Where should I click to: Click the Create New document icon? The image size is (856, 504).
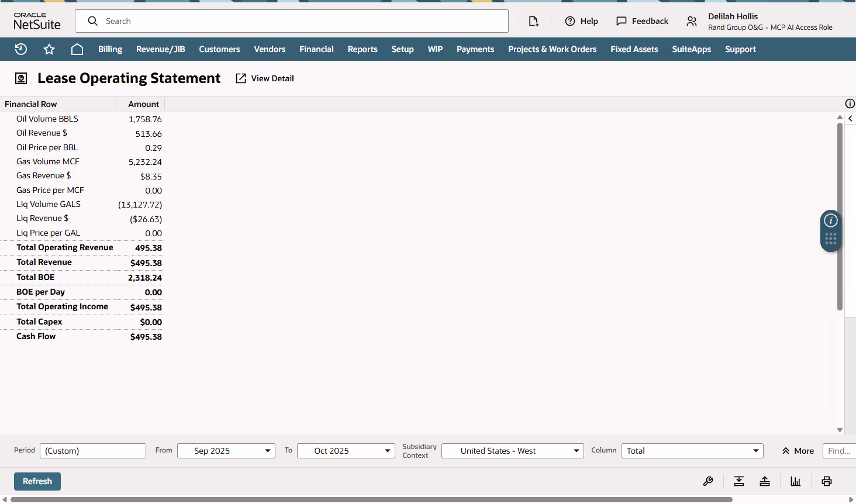(533, 21)
